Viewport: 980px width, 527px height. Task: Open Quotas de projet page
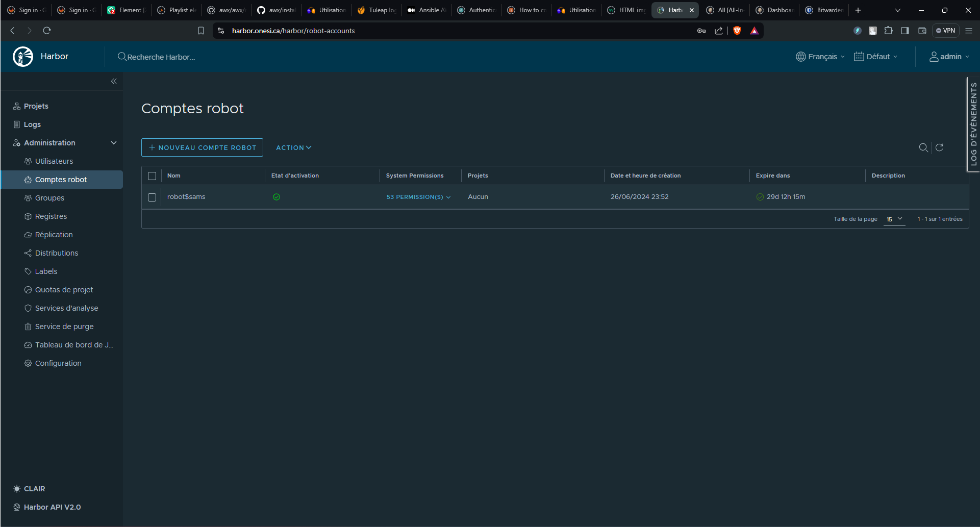(x=64, y=290)
